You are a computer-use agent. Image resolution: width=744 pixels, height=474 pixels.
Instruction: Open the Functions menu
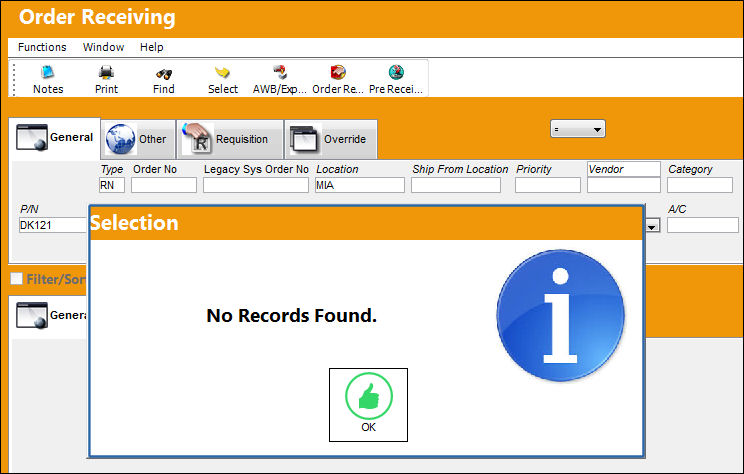(42, 47)
